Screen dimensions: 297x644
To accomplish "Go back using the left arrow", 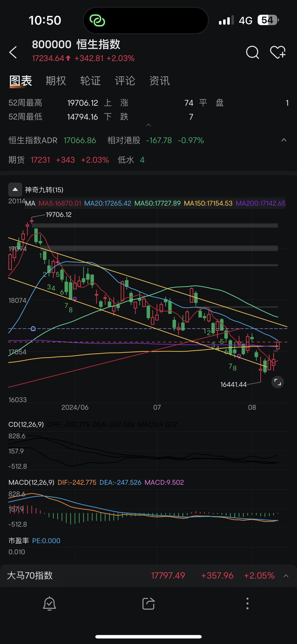I will (x=13, y=52).
